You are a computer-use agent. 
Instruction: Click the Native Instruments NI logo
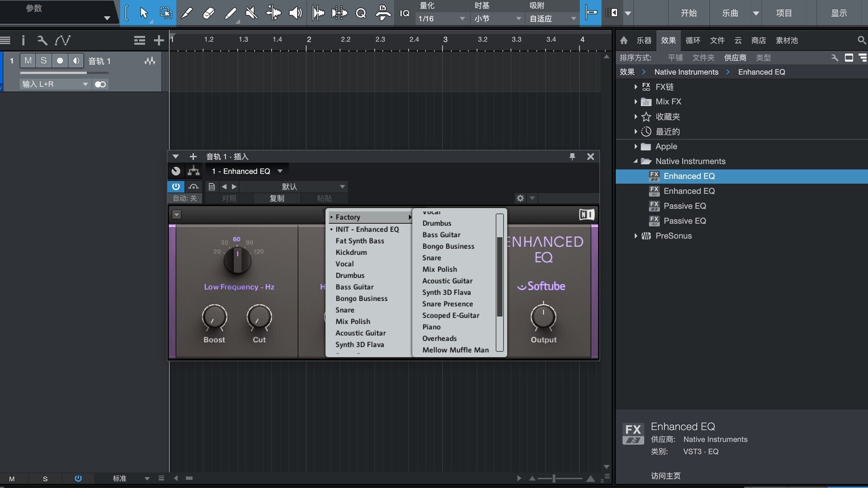[x=587, y=214]
